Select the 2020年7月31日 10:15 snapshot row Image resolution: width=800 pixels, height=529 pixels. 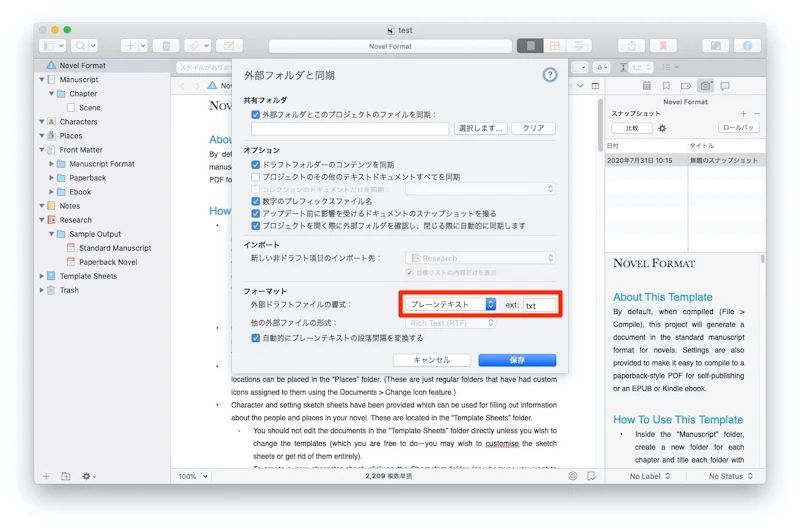click(685, 161)
